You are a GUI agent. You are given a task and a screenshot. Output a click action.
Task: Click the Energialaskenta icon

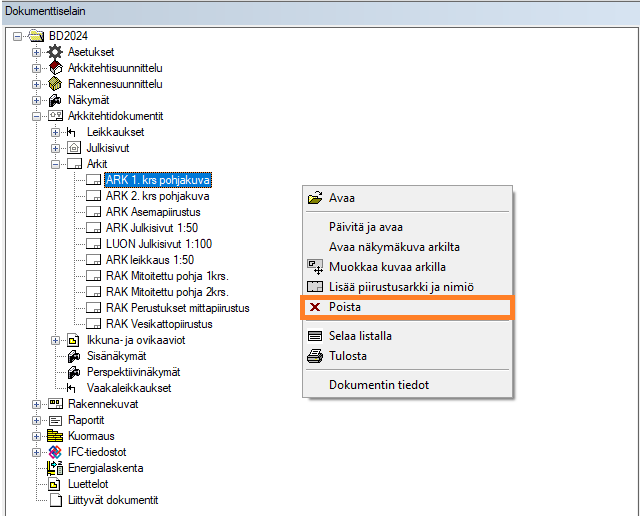(x=55, y=468)
